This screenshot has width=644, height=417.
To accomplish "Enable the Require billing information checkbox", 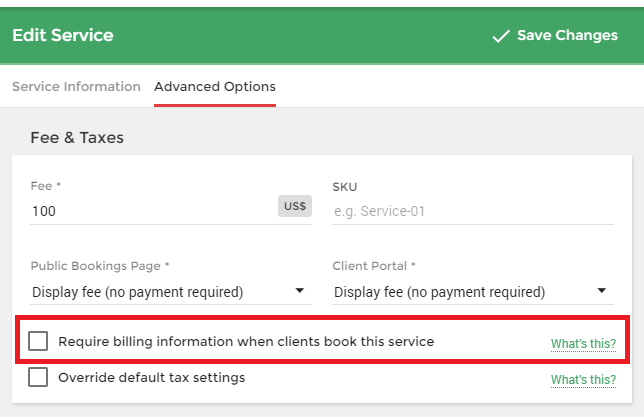I will click(38, 341).
